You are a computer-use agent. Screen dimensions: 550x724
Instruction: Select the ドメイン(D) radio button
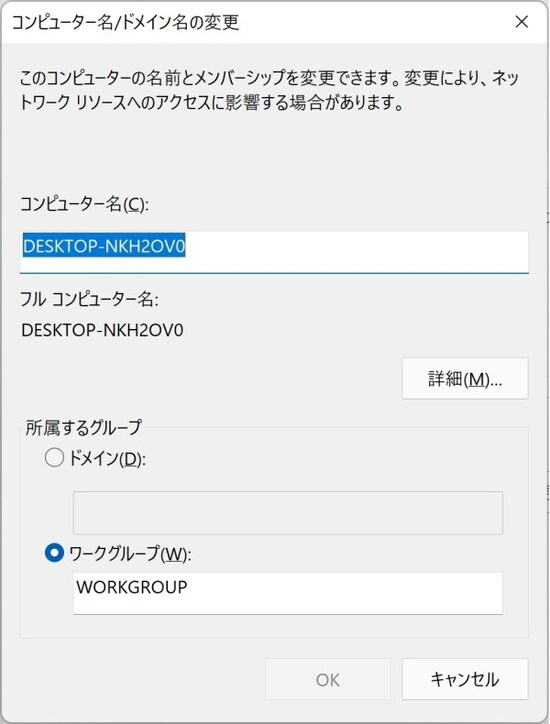[54, 459]
